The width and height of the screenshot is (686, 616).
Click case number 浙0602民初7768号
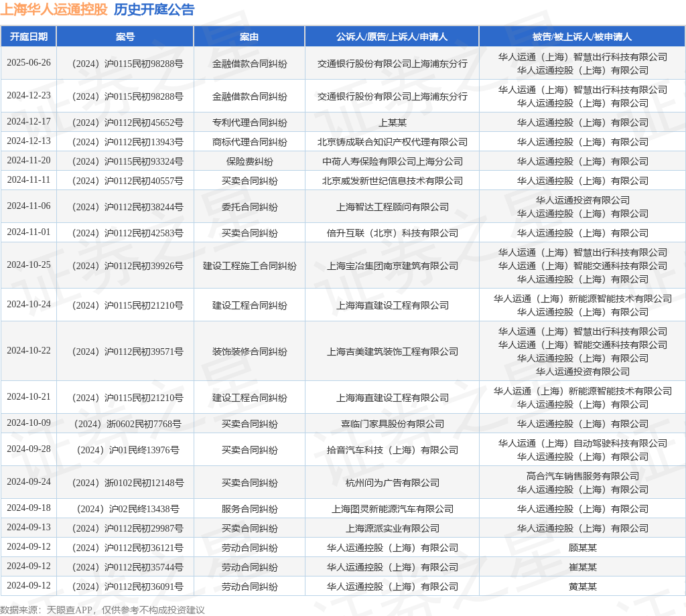[128, 424]
